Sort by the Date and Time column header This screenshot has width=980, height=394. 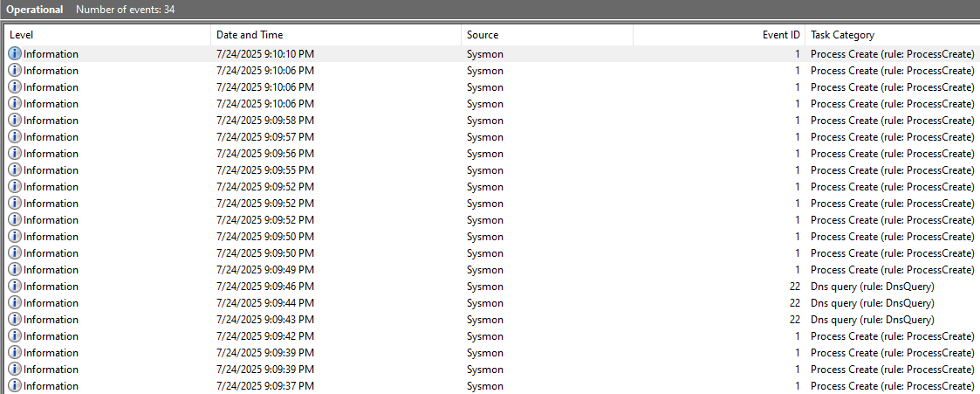coord(250,35)
